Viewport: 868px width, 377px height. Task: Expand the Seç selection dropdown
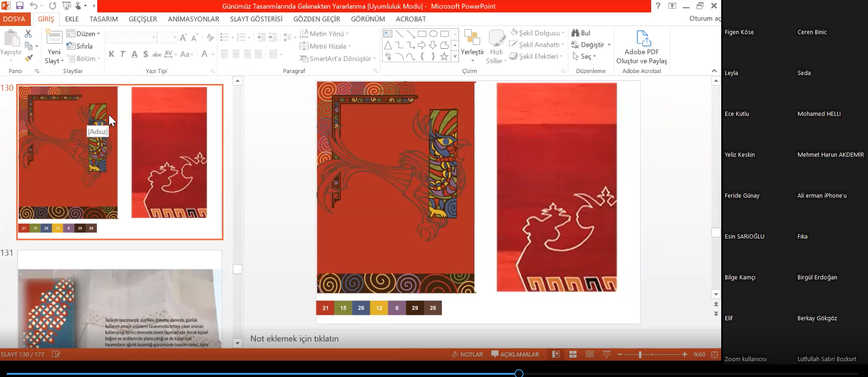[x=585, y=56]
